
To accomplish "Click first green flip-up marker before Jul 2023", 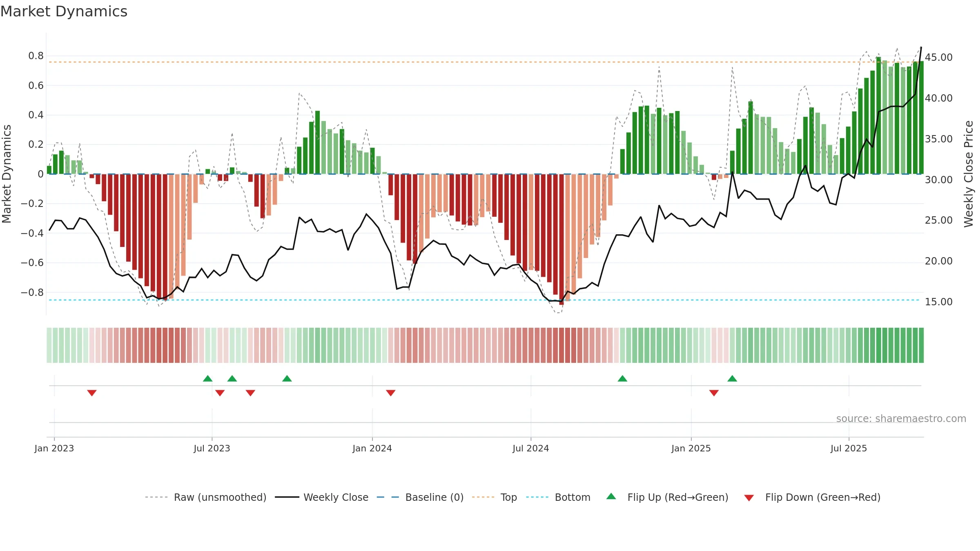I will coord(208,378).
